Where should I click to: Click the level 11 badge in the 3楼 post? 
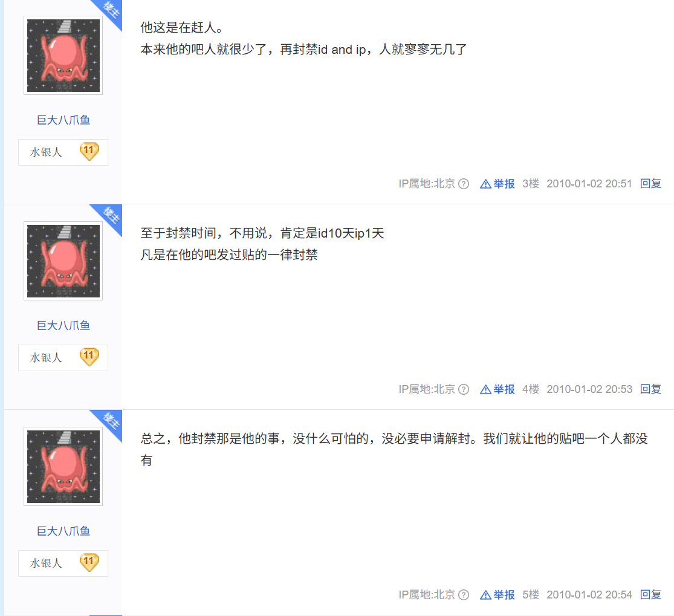pyautogui.click(x=89, y=151)
